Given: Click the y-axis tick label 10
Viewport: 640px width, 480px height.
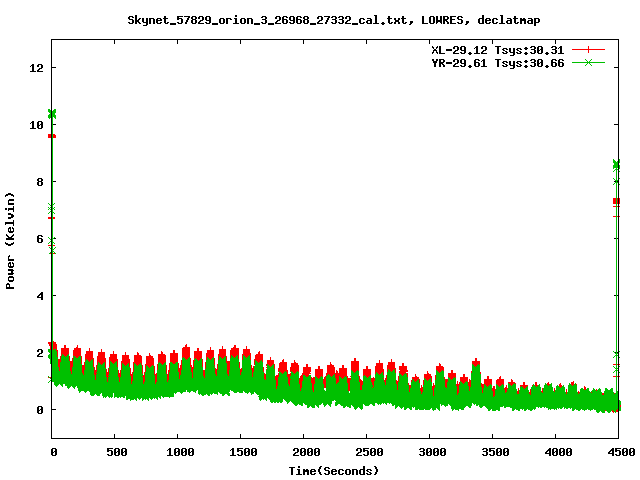Looking at the screenshot, I should click(x=37, y=125).
